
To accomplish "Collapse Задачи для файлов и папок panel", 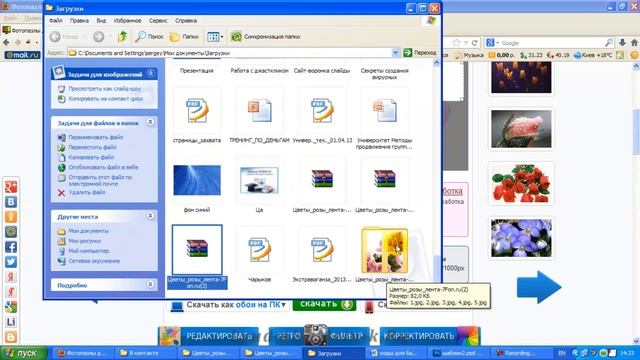I will click(x=150, y=122).
